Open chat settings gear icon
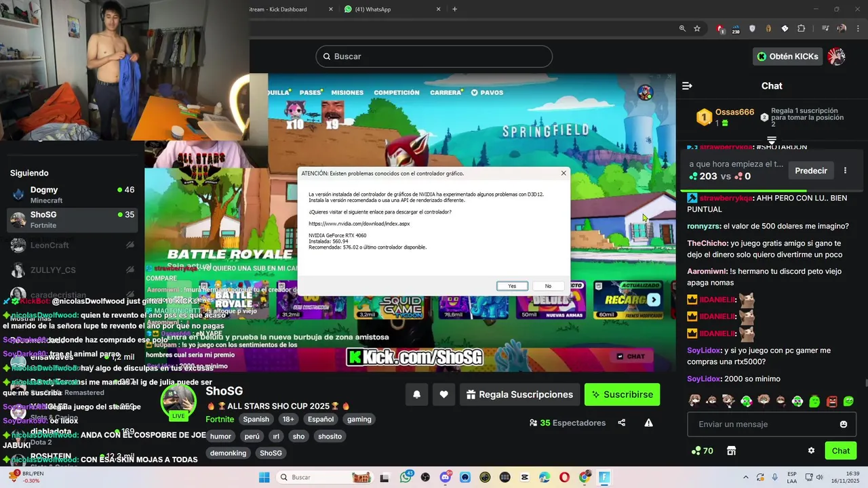 pos(811,451)
